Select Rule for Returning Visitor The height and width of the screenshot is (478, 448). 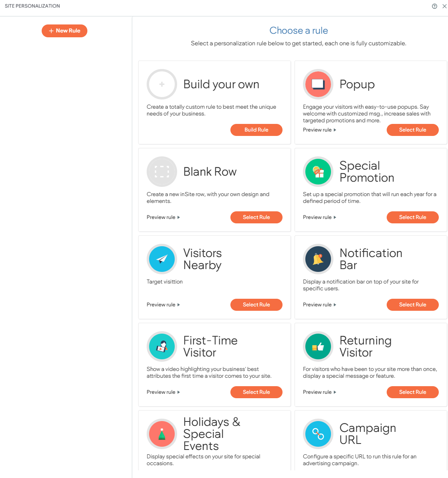click(x=412, y=392)
